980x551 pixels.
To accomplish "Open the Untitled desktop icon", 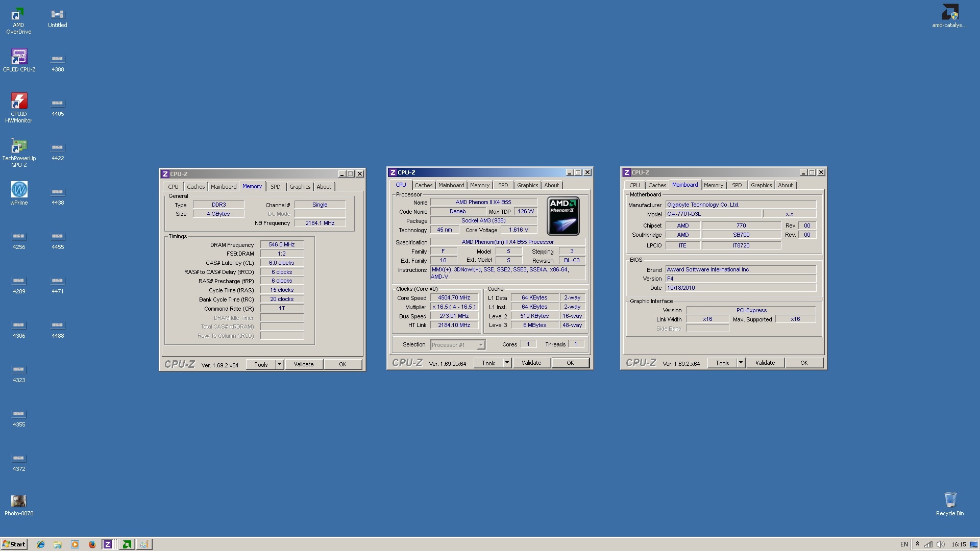I will pos(58,18).
